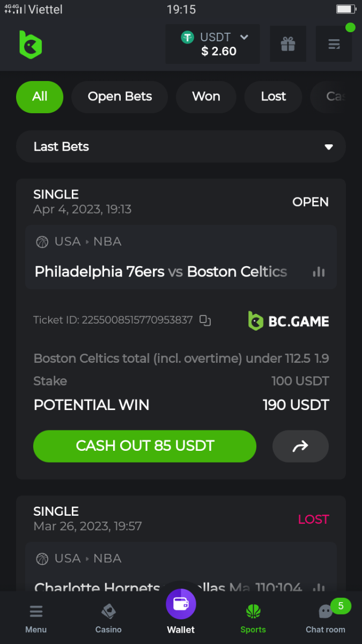Share the open bet via arrow button
362x644 pixels.
pos(300,446)
